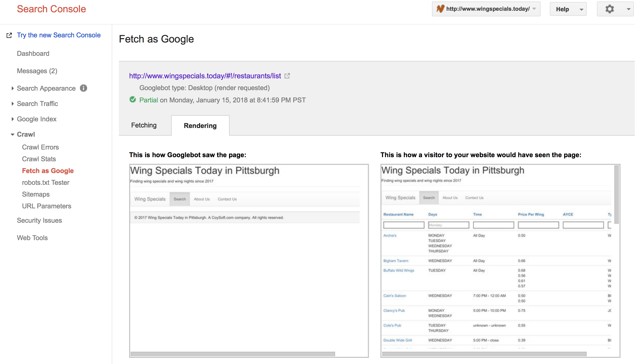This screenshot has width=641, height=364.
Task: Click Search tab in Googlebot preview navbar
Action: [180, 199]
